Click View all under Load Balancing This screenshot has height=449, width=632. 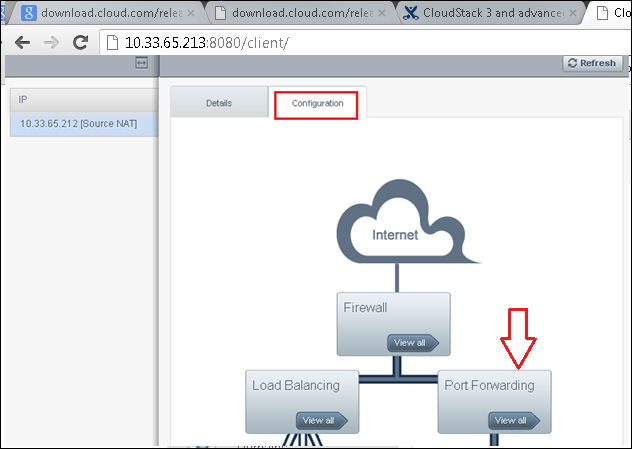[320, 420]
